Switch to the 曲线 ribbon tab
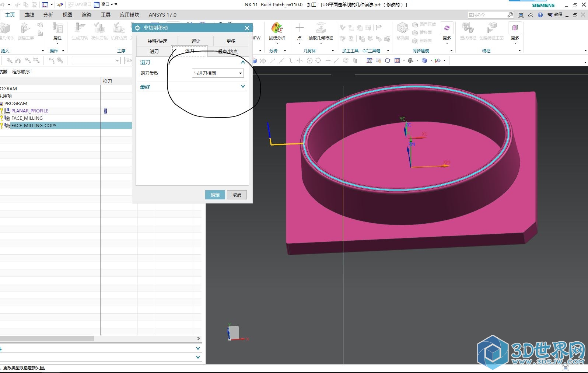This screenshot has width=588, height=373. click(29, 15)
